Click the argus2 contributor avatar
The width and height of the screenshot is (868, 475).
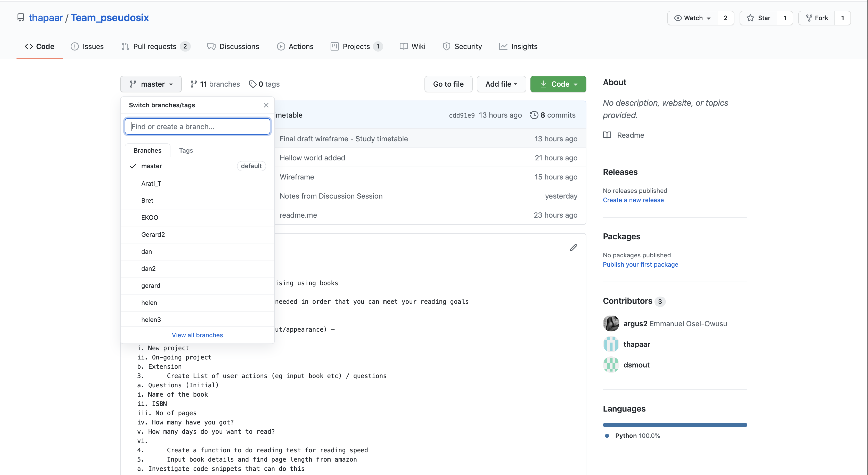tap(611, 323)
